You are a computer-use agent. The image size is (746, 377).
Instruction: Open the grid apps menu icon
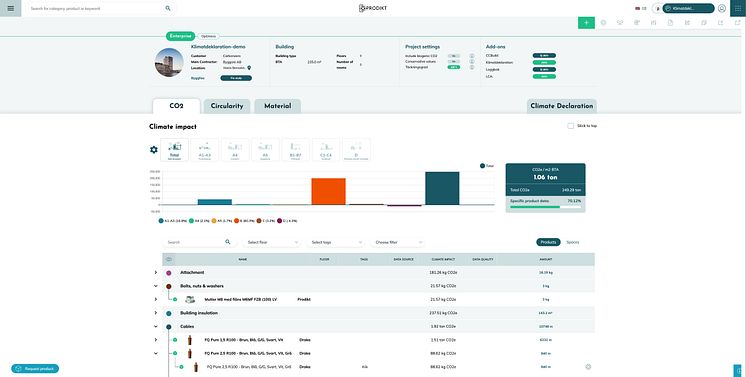(x=738, y=8)
